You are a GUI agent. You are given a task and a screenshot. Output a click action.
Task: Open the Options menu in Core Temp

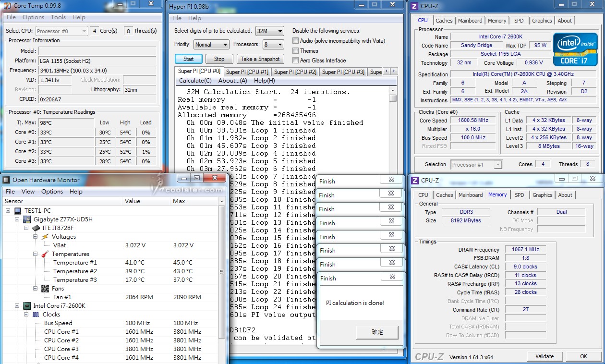click(x=33, y=17)
